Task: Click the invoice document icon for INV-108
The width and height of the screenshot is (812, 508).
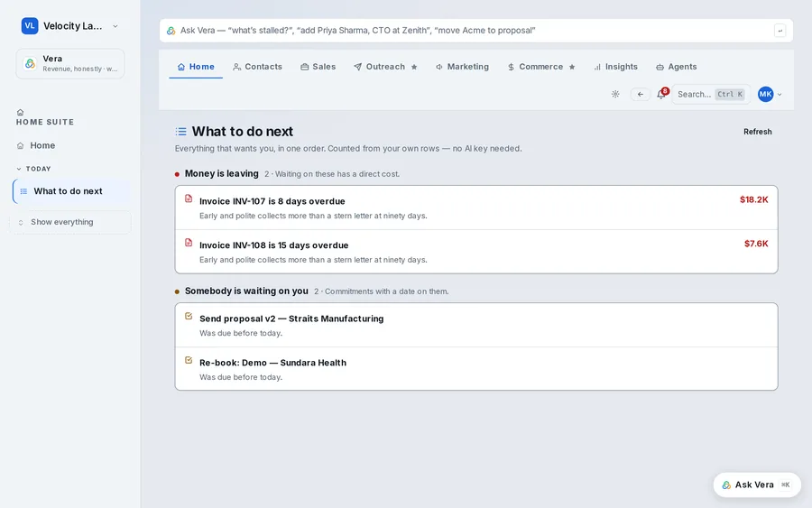Action: [189, 243]
